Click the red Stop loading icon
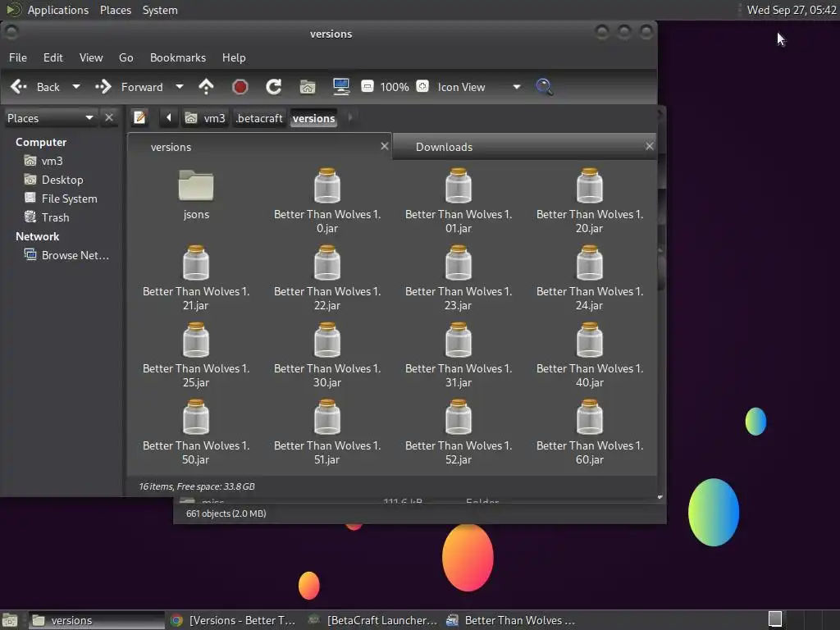This screenshot has height=630, width=840. 240,87
